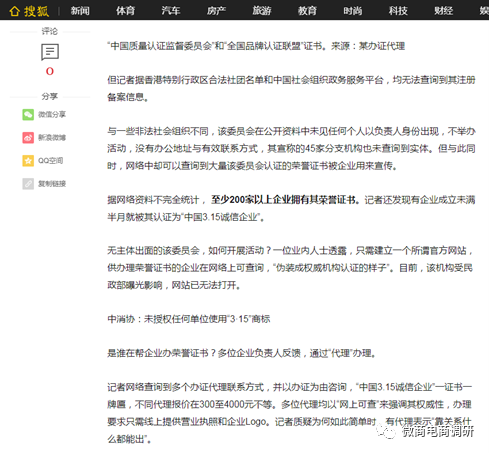Click the sentence starting 是谁在帮企业办荣誉证书
Image resolution: width=489 pixels, height=453 pixels.
pyautogui.click(x=242, y=353)
